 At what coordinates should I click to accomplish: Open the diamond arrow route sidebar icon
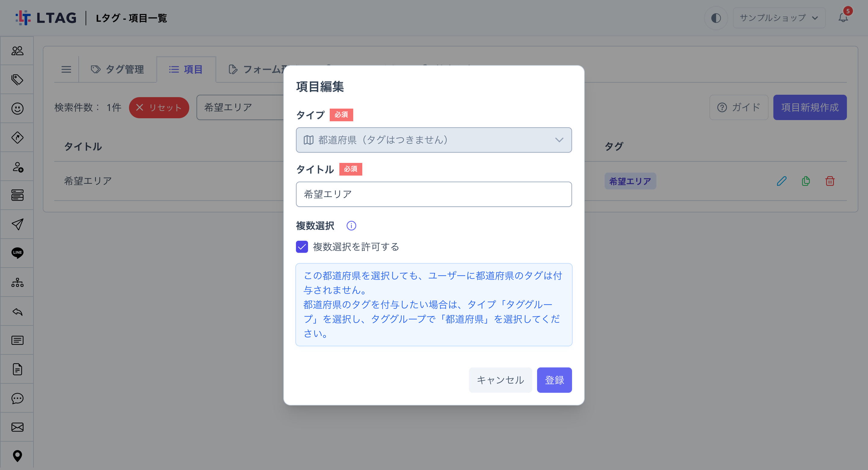(17, 137)
